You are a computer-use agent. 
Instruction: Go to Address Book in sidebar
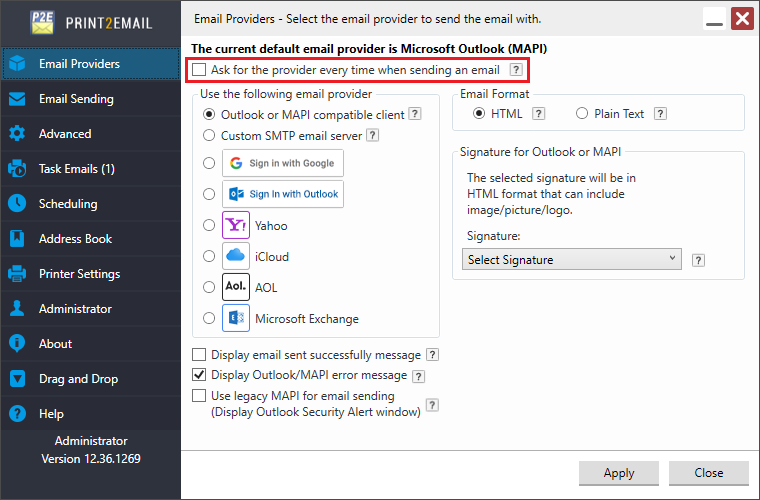[75, 239]
